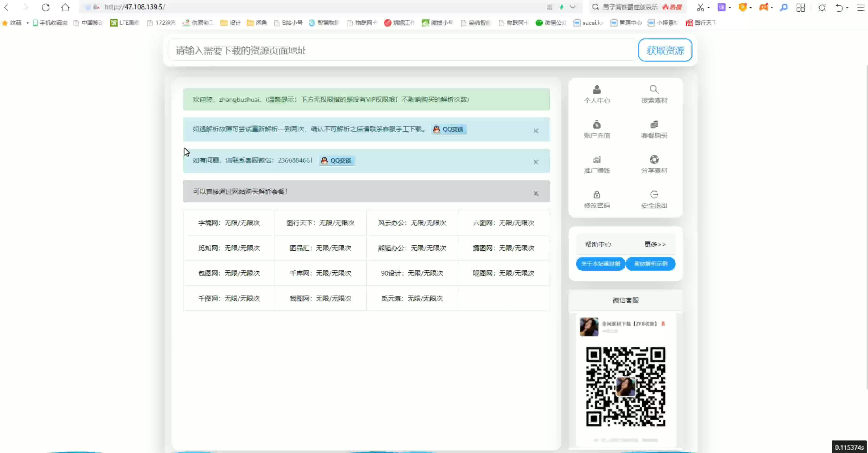
Task: Open the 更多>> link in 帮助中心
Action: (655, 244)
